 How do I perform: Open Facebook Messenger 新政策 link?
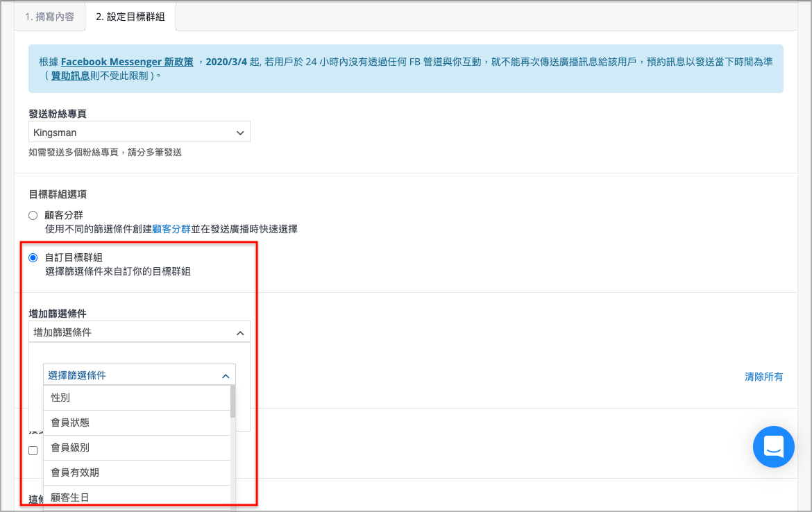click(x=127, y=62)
